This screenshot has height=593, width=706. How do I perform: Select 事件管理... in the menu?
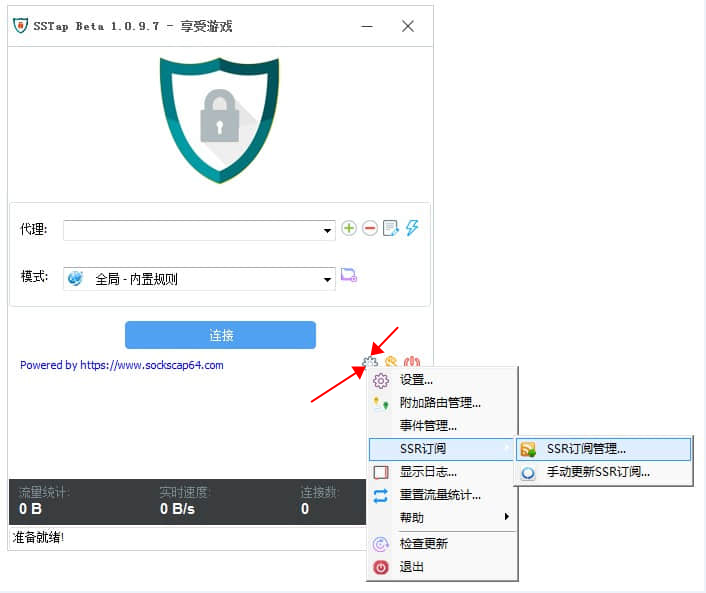click(x=442, y=426)
